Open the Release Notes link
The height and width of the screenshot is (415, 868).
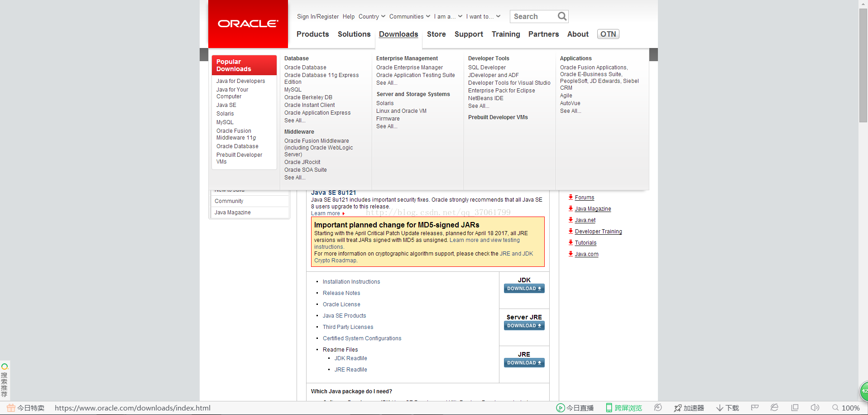coord(341,293)
